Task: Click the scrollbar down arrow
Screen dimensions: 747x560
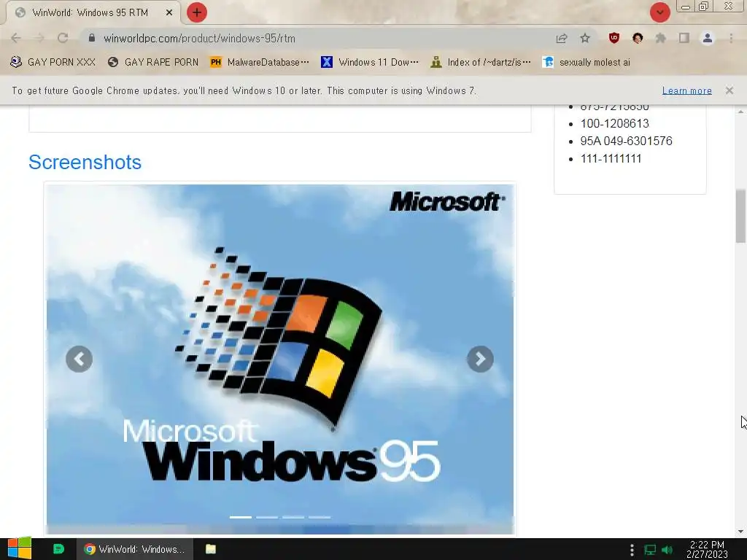Action: click(740, 532)
